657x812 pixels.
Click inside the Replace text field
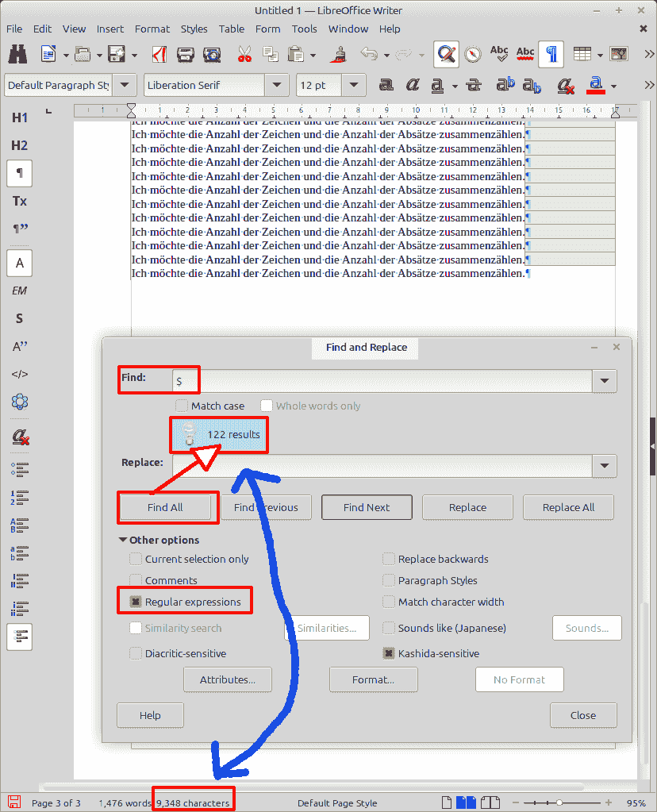381,466
